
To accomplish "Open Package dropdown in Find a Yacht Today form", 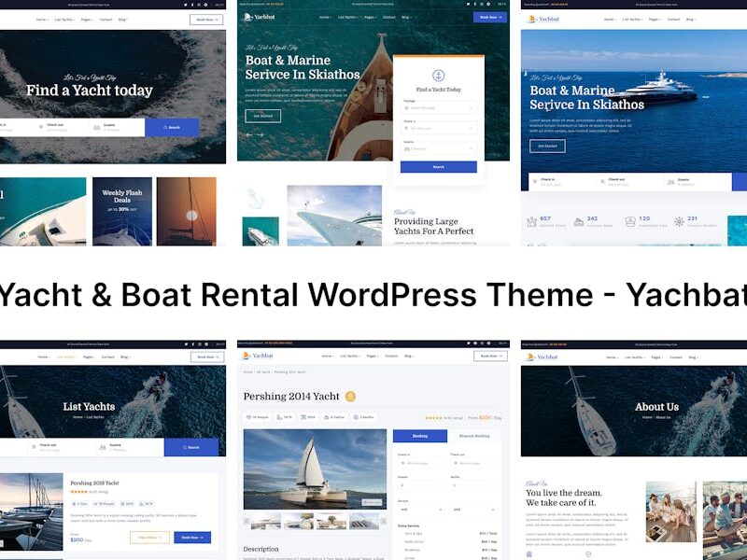I will (438, 108).
